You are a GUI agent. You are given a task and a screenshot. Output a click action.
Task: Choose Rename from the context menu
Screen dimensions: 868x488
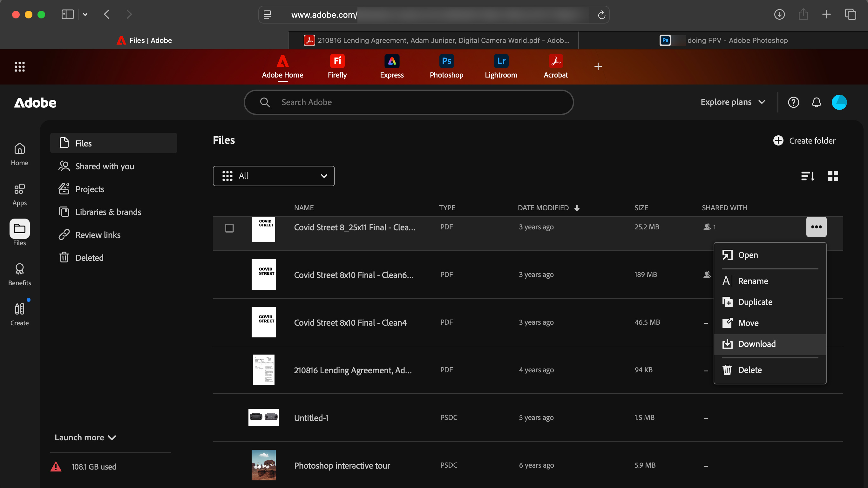point(770,281)
